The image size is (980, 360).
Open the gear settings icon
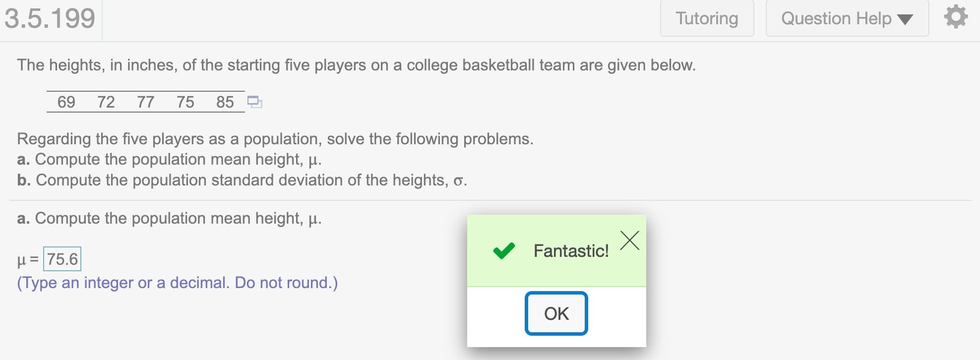(x=956, y=17)
